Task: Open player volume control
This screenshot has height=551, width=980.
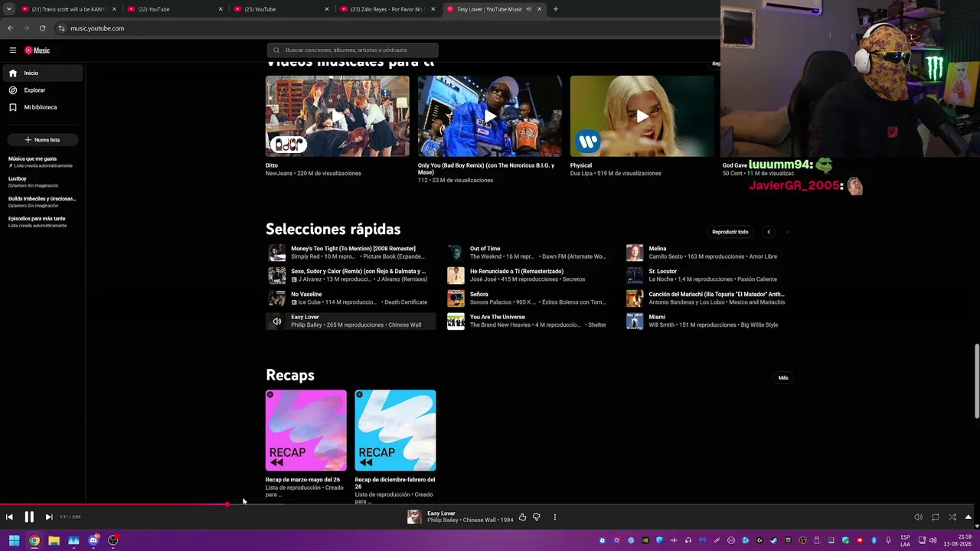Action: [x=918, y=517]
